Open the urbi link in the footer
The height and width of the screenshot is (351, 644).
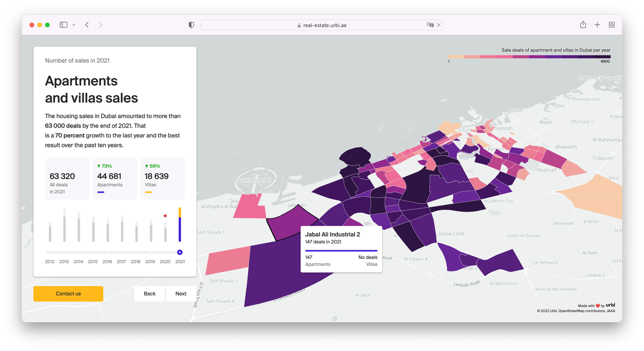(610, 305)
